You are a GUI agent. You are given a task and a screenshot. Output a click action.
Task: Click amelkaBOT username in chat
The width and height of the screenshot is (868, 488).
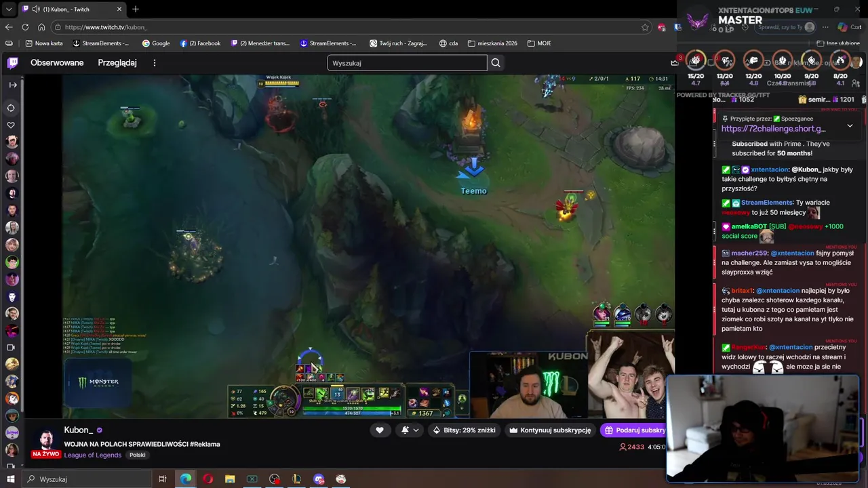pos(749,226)
